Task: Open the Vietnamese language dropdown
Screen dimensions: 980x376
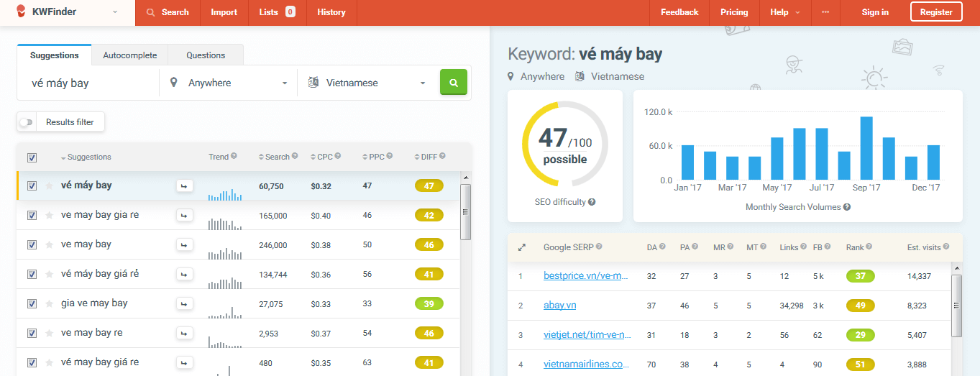Action: [367, 83]
